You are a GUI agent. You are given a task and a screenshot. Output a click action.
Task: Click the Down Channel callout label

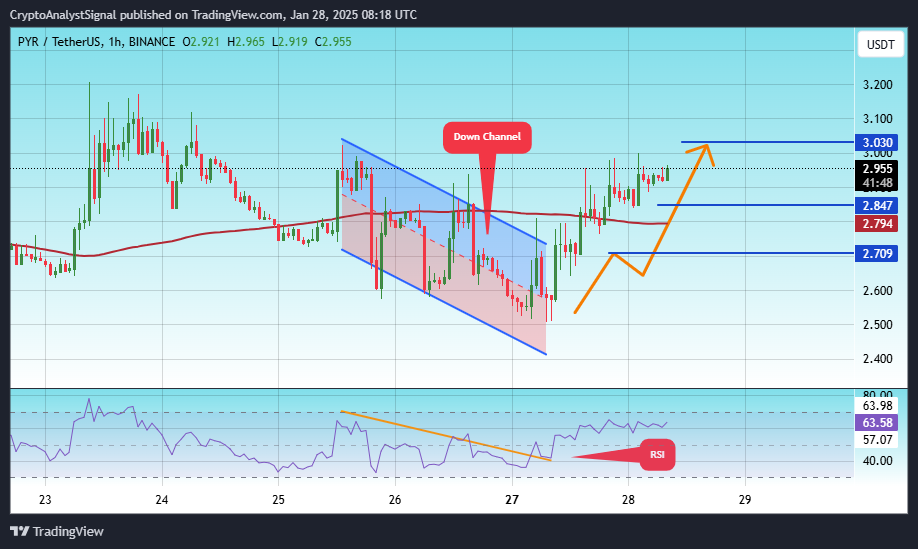487,137
